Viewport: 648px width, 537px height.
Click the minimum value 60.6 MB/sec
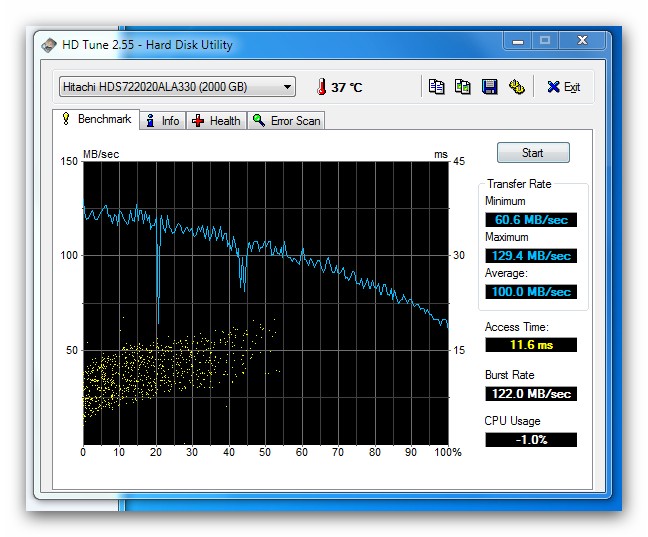[x=531, y=220]
